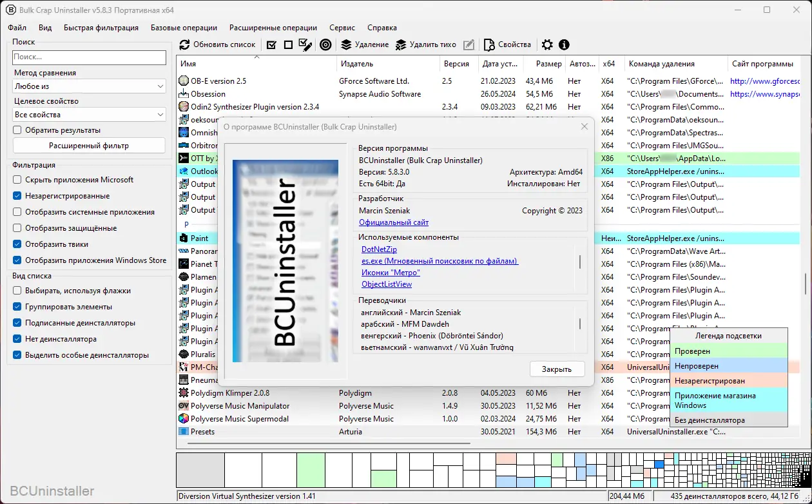
Task: Click the BCUninstaller logo in title bar
Action: [x=11, y=10]
